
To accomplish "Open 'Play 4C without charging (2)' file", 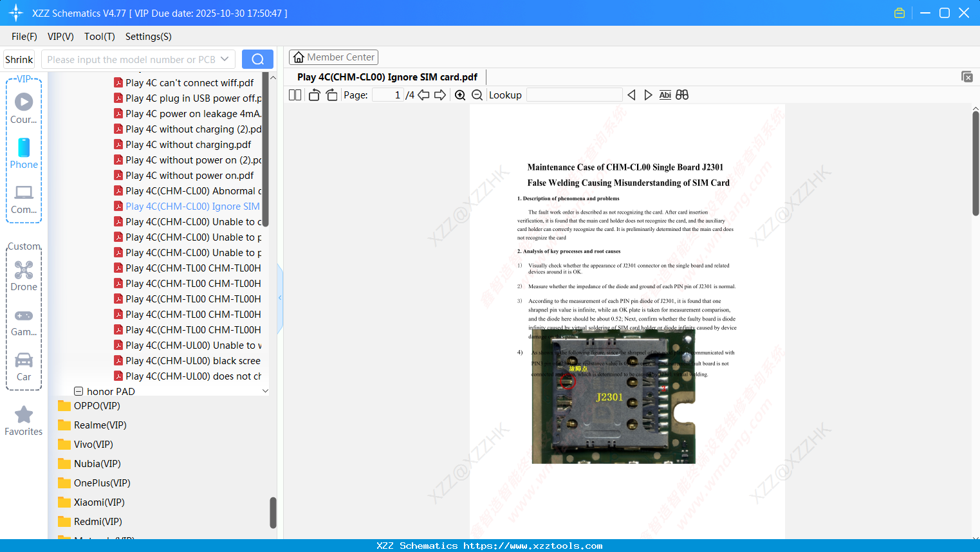I will tap(188, 129).
